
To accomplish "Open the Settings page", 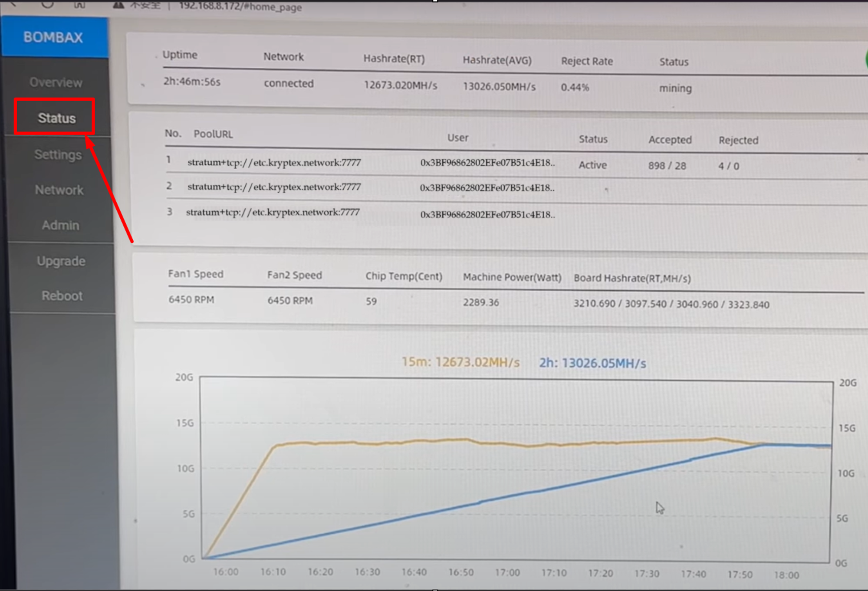I will [58, 155].
